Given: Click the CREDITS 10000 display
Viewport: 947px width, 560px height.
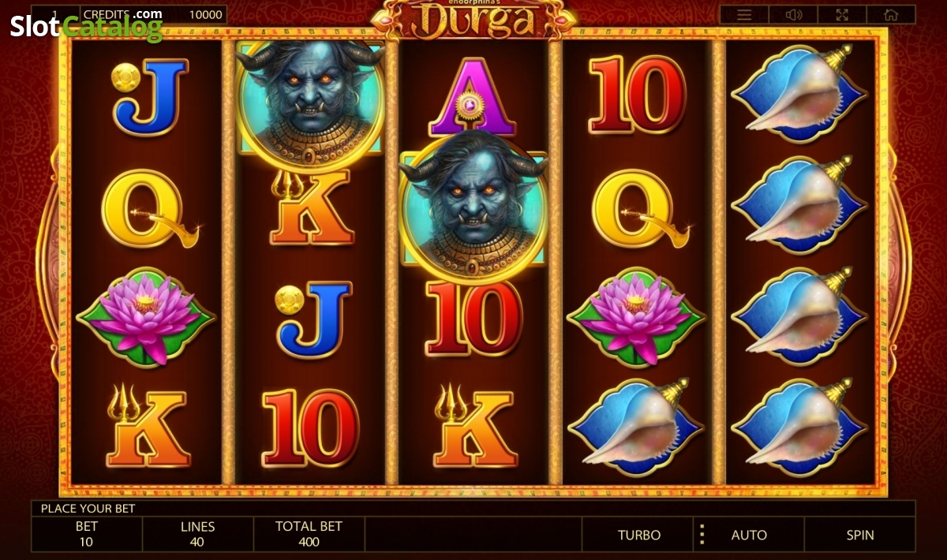Looking at the screenshot, I should [x=152, y=14].
